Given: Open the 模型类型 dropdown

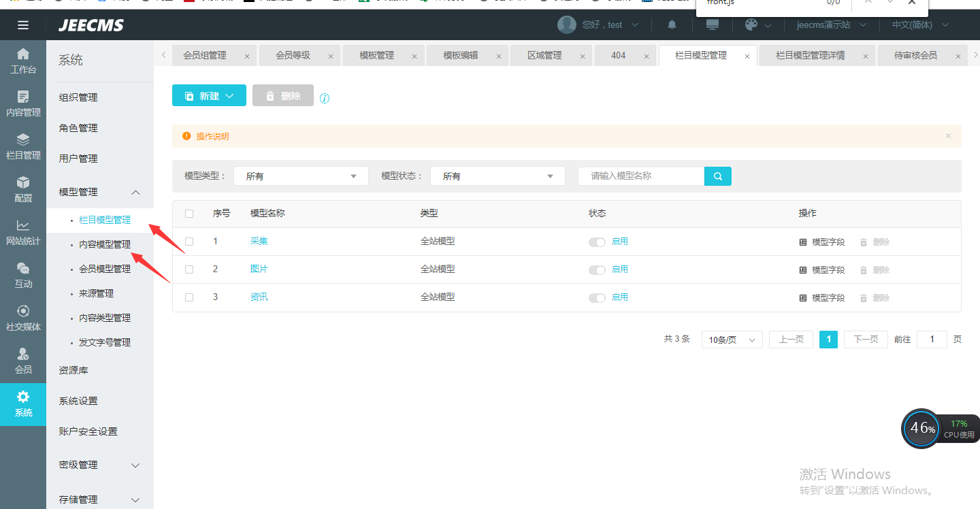Looking at the screenshot, I should [x=301, y=176].
